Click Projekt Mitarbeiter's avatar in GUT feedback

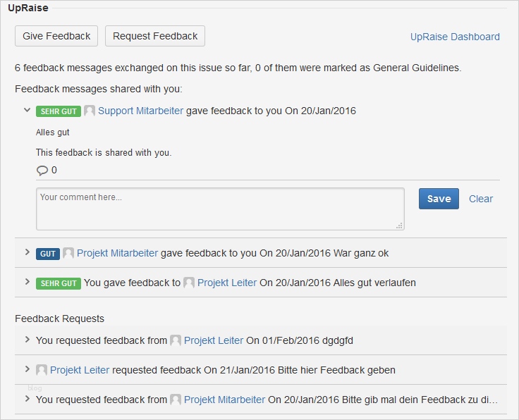click(x=68, y=253)
